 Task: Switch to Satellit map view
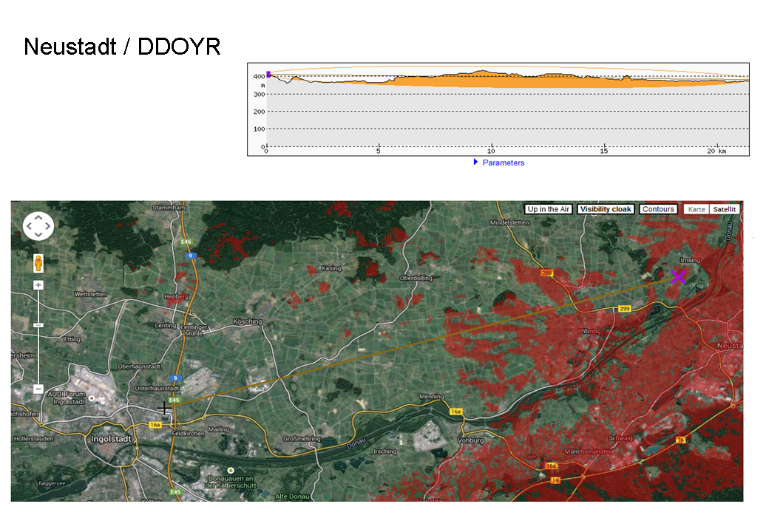pyautogui.click(x=724, y=209)
